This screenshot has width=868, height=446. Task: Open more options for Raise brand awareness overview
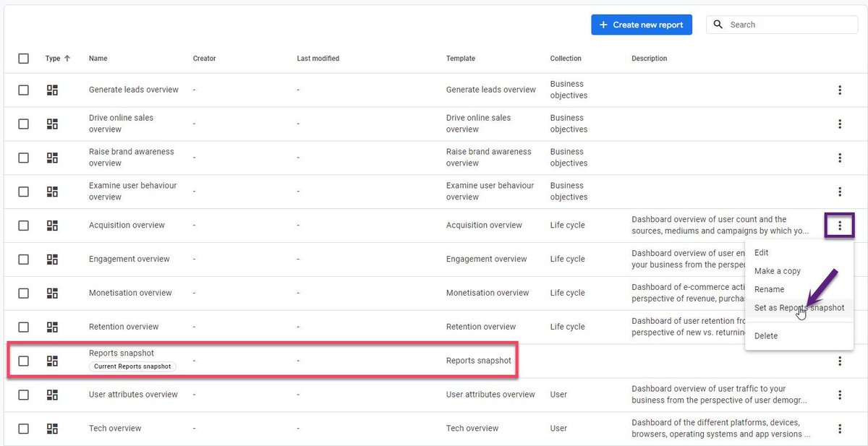840,158
